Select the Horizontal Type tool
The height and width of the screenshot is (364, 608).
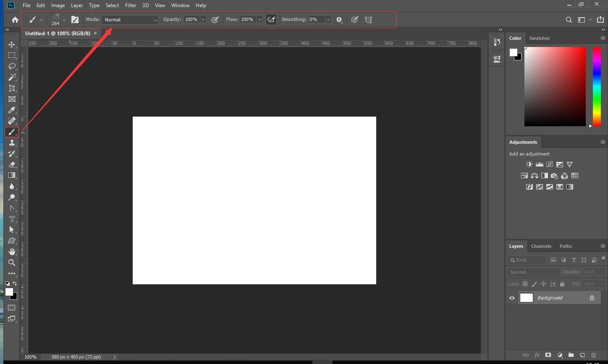click(x=12, y=219)
